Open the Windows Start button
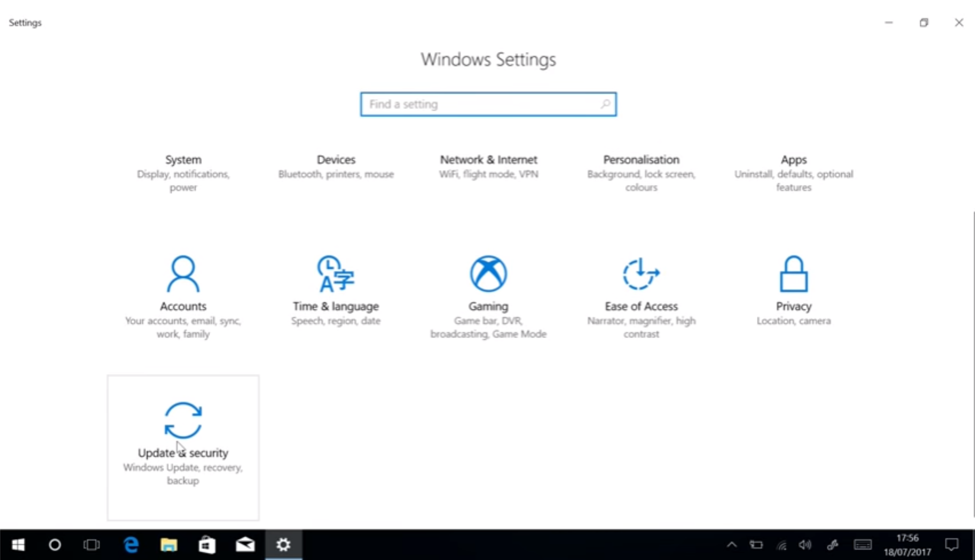 18,545
